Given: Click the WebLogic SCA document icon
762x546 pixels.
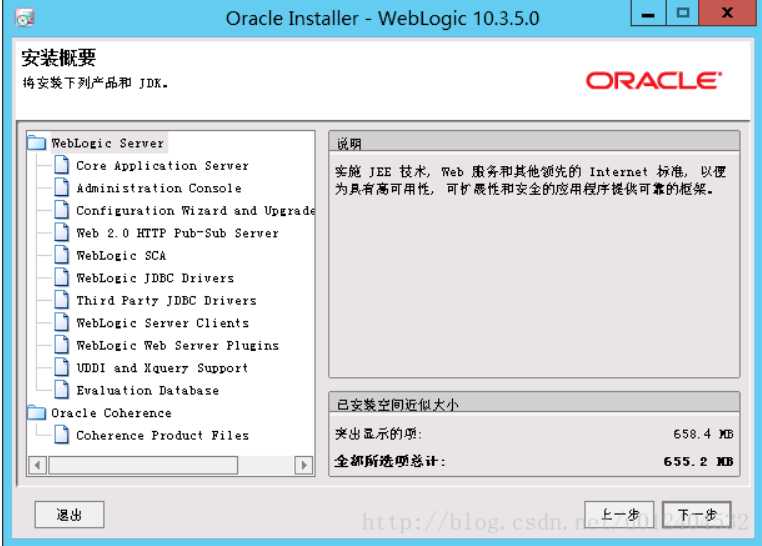Looking at the screenshot, I should (61, 255).
